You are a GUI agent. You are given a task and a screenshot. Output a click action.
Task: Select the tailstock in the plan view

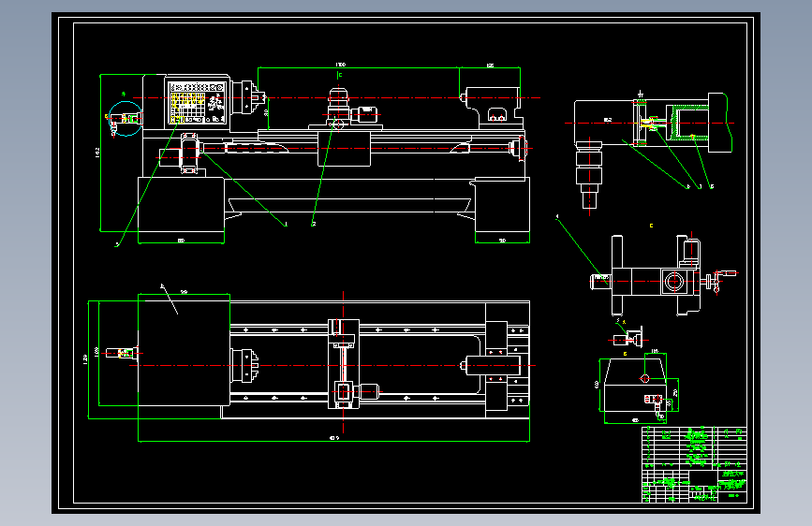(491, 366)
